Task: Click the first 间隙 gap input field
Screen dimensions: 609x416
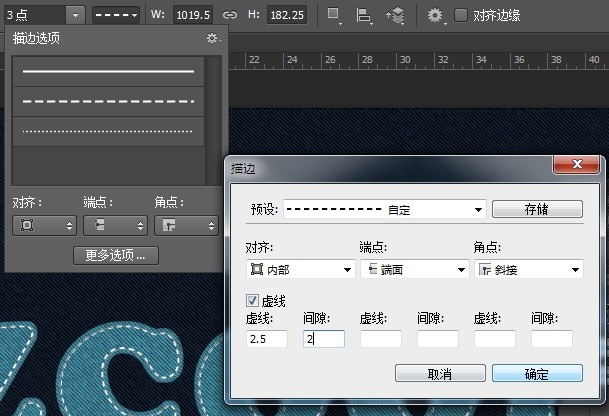Action: [323, 339]
